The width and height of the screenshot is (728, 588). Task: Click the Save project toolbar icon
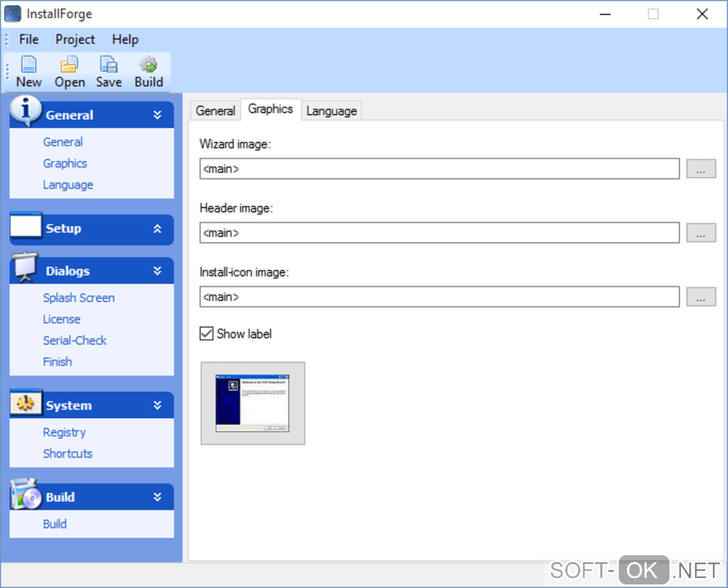tap(108, 65)
